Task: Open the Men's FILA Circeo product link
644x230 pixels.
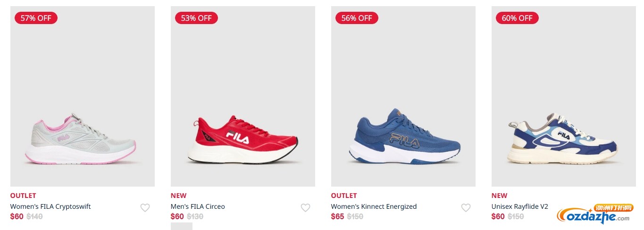Action: (198, 206)
